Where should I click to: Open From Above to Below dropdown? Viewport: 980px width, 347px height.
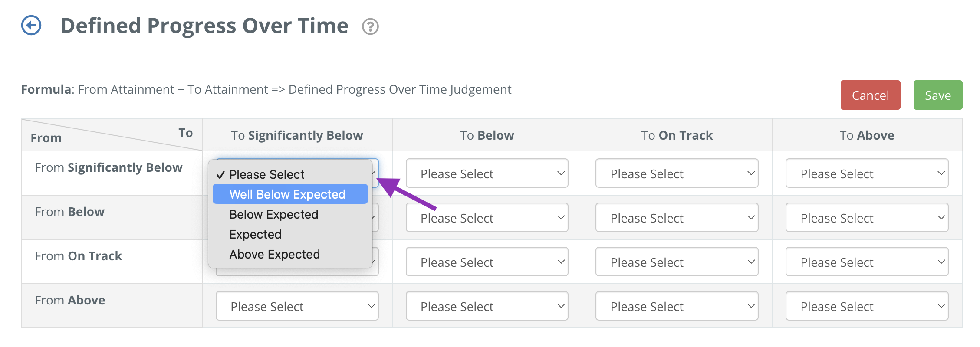(487, 306)
